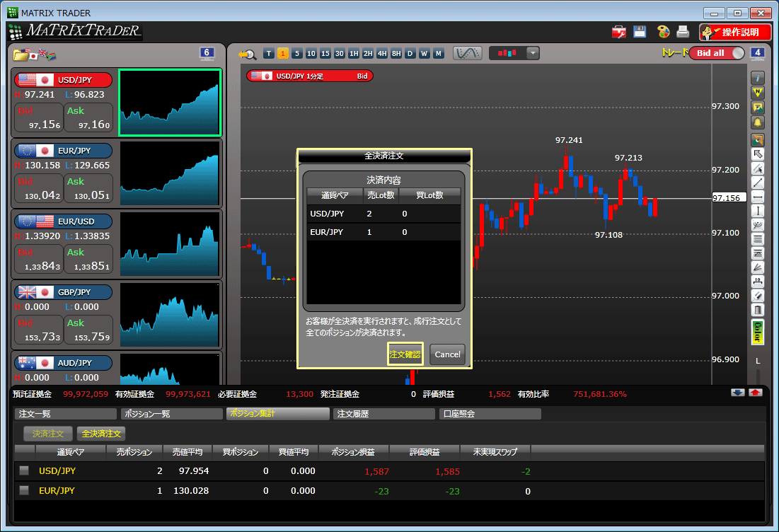Screen dimensions: 779x532
Task: Switch to the ポジション一覧 tab
Action: pyautogui.click(x=172, y=414)
